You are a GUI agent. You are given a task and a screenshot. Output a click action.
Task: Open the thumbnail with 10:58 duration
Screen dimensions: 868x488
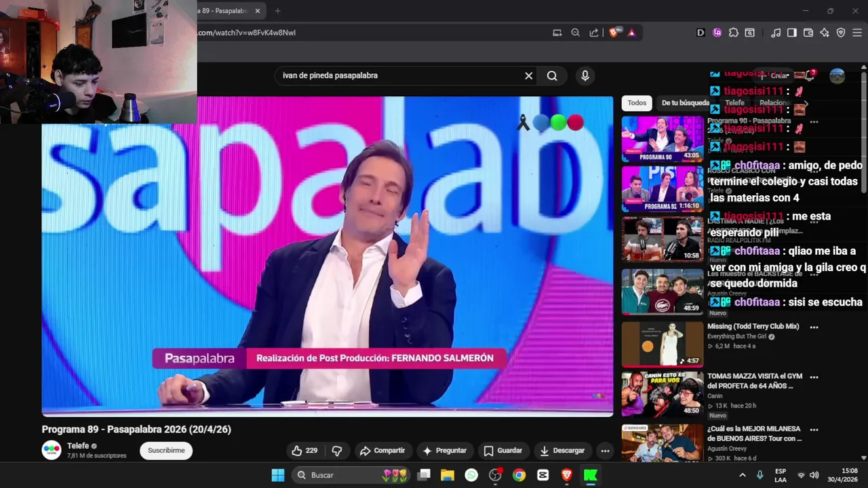coord(663,240)
